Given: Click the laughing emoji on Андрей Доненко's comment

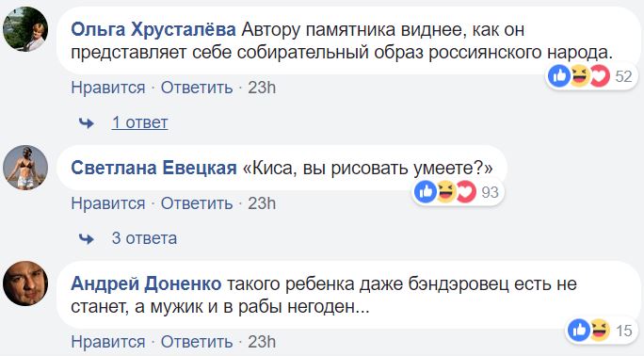Looking at the screenshot, I should (x=600, y=330).
